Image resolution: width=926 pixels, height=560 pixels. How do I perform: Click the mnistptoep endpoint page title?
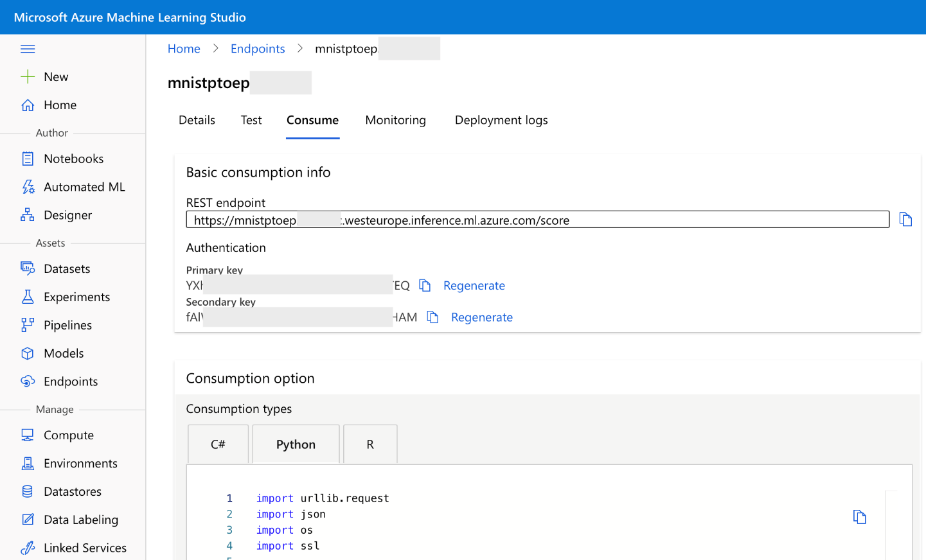(x=209, y=83)
